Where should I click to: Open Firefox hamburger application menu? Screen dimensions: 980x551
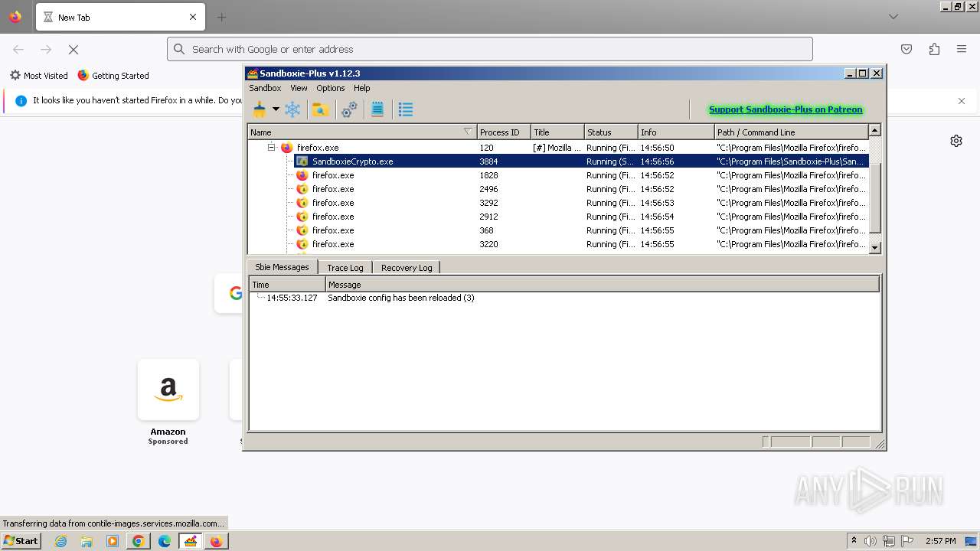[x=962, y=49]
